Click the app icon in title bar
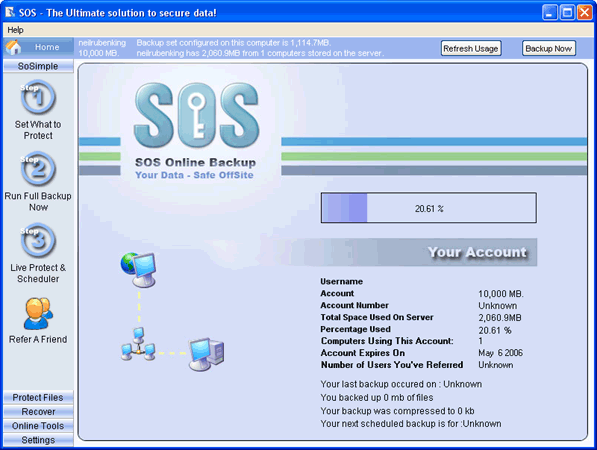The height and width of the screenshot is (450, 597). [10, 13]
